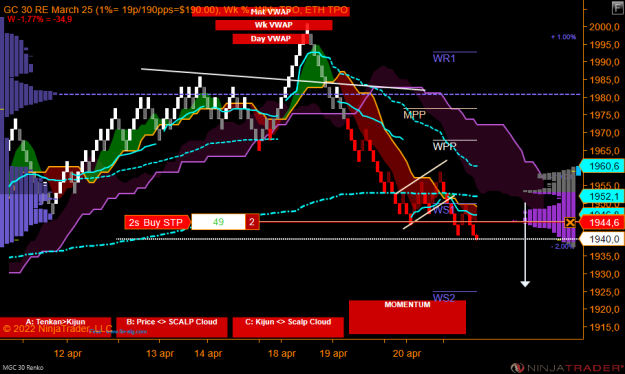Click the F fixed-scale icon on price axis

[x=618, y=8]
